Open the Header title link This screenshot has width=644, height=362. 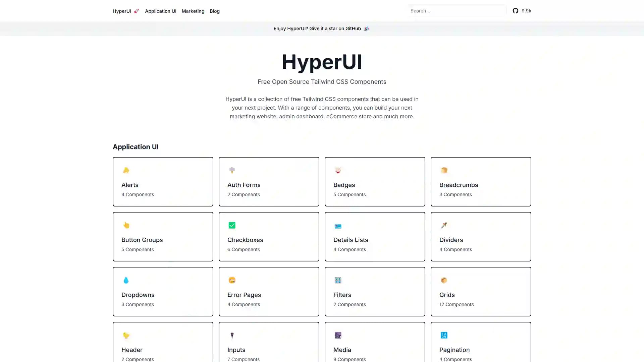(132, 350)
